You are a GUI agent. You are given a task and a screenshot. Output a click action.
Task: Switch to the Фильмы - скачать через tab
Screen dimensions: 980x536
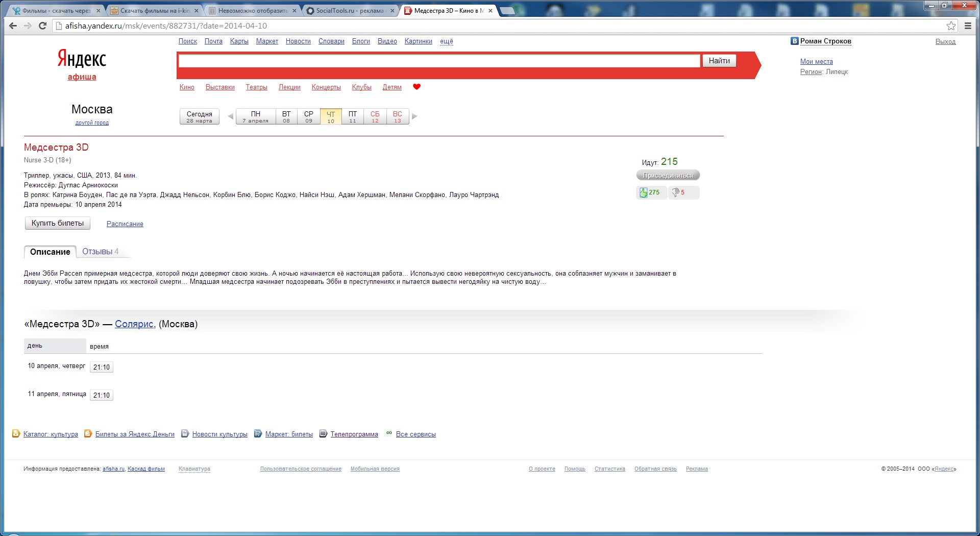[55, 11]
